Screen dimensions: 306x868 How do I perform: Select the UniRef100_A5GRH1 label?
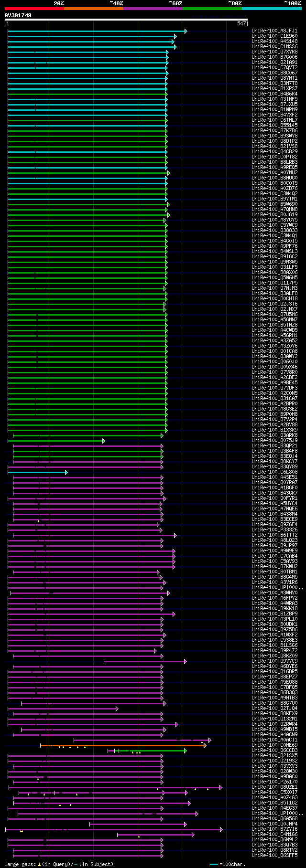click(x=274, y=335)
